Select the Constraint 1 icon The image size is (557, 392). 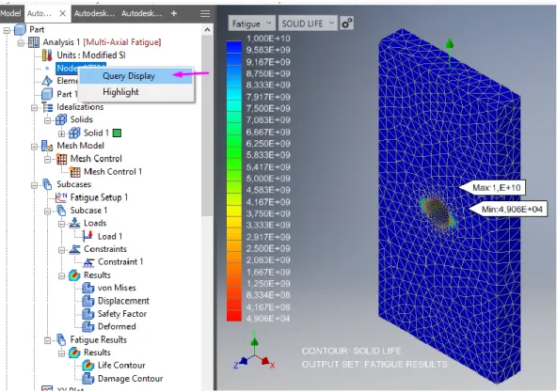[x=88, y=262]
